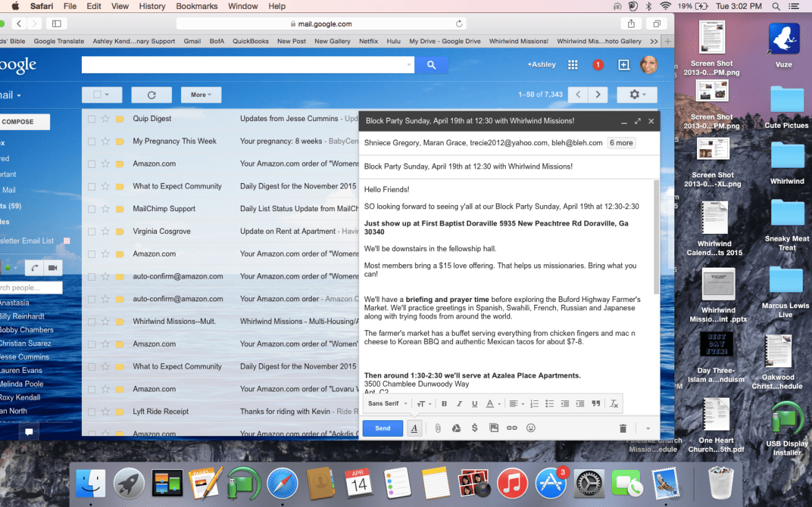Open the Sans Serif font dropdown

click(384, 404)
